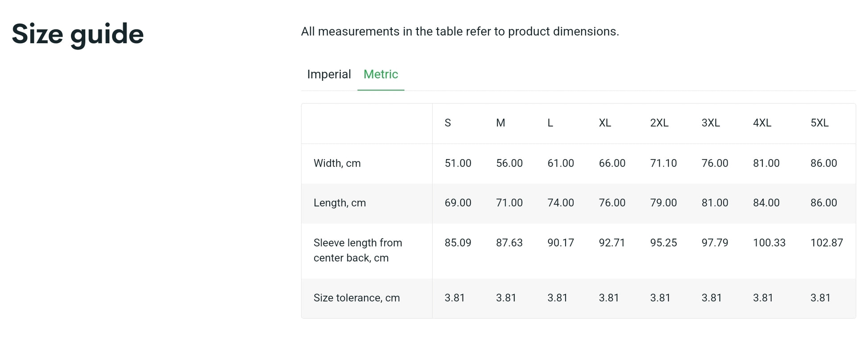Viewport: 868px width, 341px height.
Task: Click length value 79.00
Action: pyautogui.click(x=663, y=203)
